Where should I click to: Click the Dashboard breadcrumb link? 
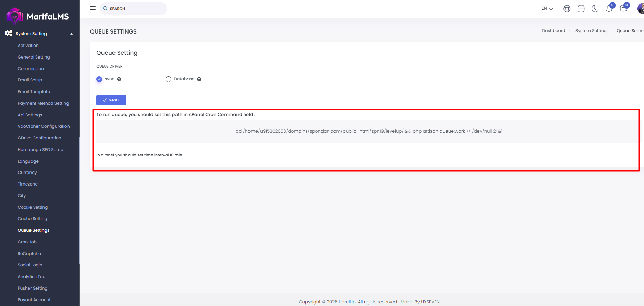click(554, 31)
